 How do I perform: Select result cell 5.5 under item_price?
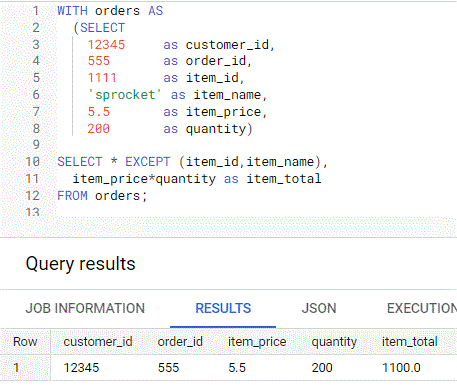(237, 368)
